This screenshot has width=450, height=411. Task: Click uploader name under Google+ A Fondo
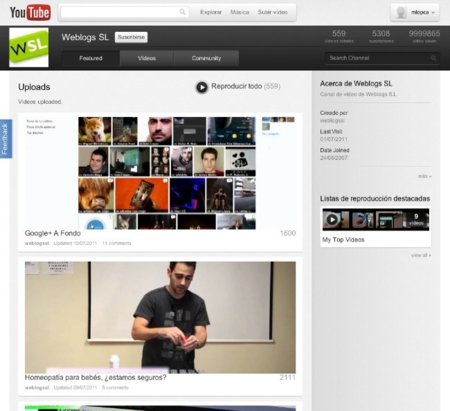tap(37, 243)
